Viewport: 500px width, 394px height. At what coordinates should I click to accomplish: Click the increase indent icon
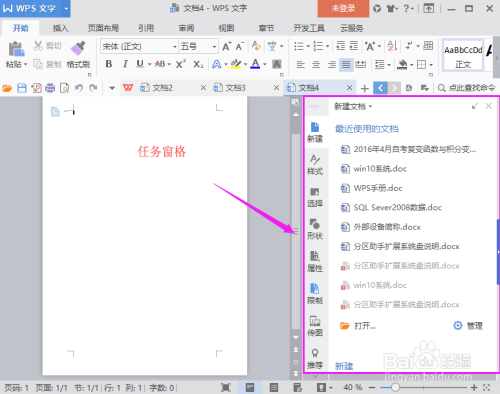[x=354, y=46]
